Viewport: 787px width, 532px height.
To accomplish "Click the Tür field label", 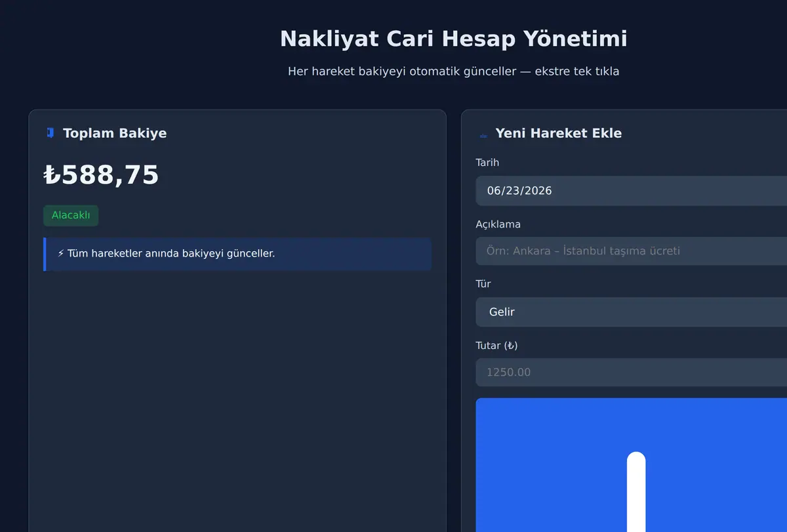I will [483, 284].
